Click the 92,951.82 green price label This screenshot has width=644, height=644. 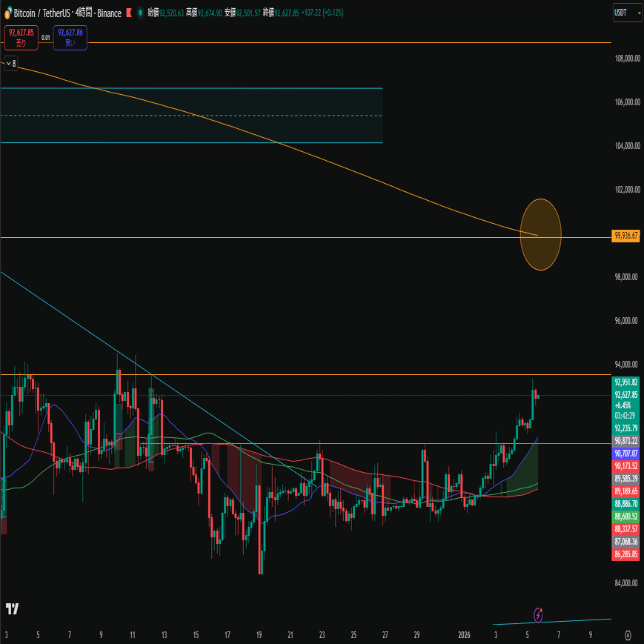pyautogui.click(x=625, y=382)
